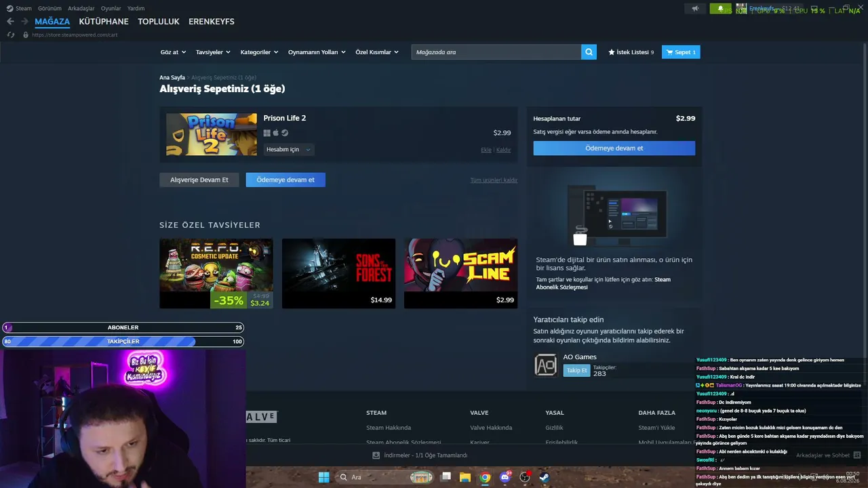Open Steam Hakkında footer link

[x=389, y=428]
